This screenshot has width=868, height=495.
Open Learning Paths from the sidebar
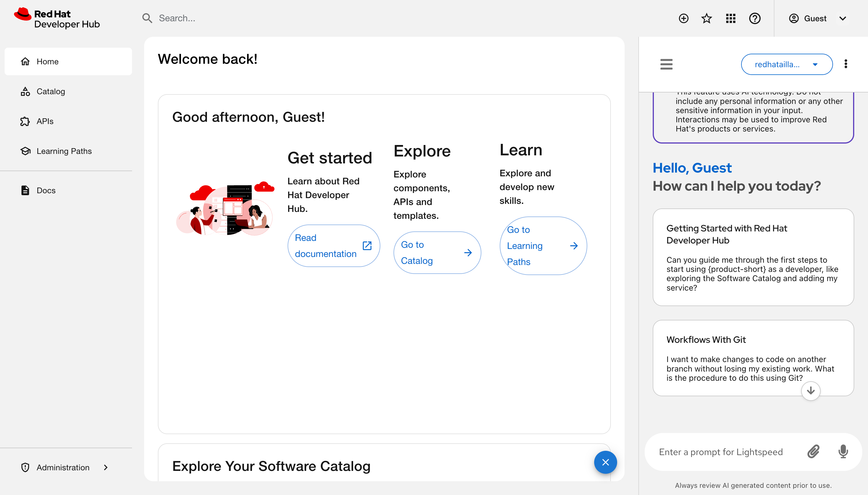(64, 151)
